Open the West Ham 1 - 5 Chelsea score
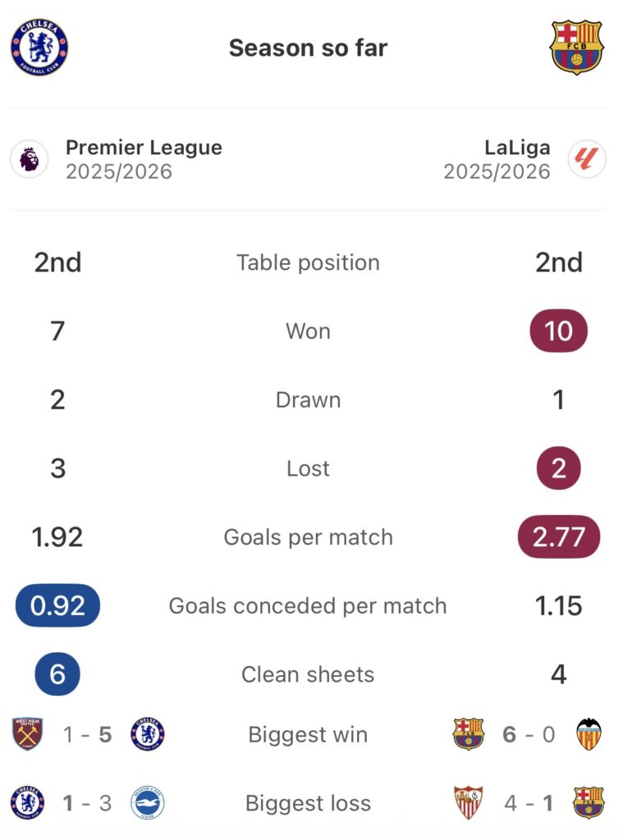618x840 pixels. 88,734
